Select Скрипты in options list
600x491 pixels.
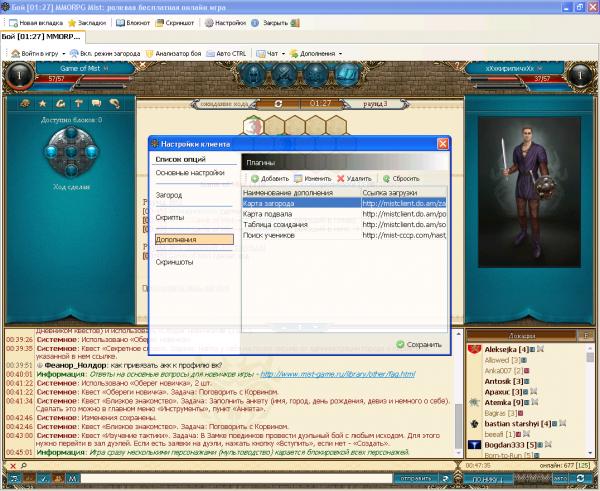coord(170,217)
